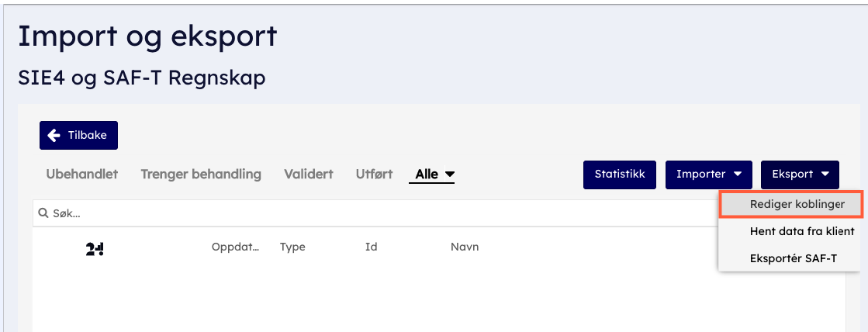Sort by the Navn column header
The height and width of the screenshot is (332, 868).
tap(465, 247)
